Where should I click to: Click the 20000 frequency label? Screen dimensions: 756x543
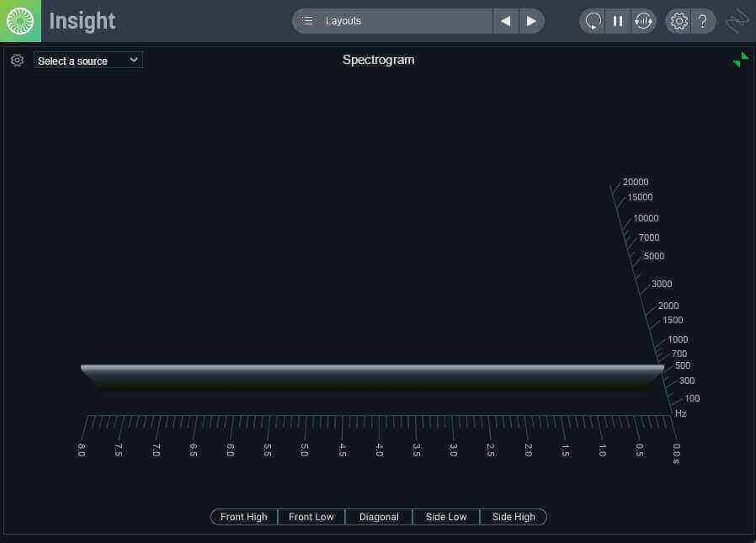point(636,182)
